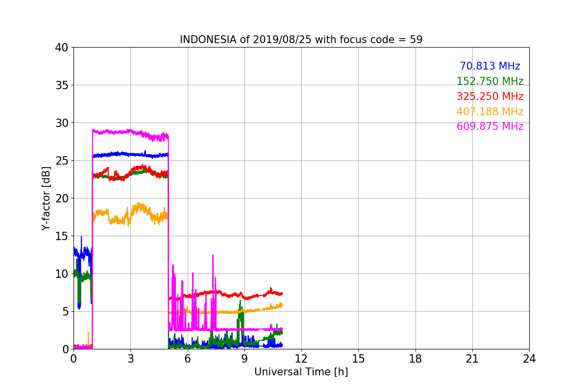Click the x-axis tick label 21

point(472,359)
